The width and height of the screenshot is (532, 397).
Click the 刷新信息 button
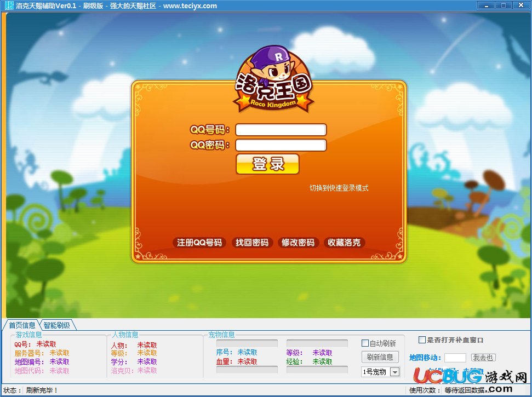pos(380,357)
